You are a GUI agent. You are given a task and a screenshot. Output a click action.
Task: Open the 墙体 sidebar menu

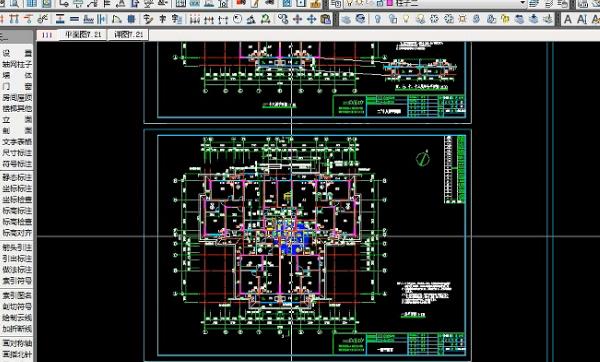pyautogui.click(x=17, y=75)
